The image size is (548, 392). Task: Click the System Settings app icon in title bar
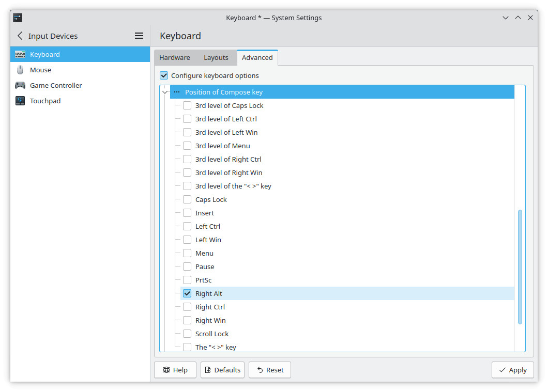point(18,18)
